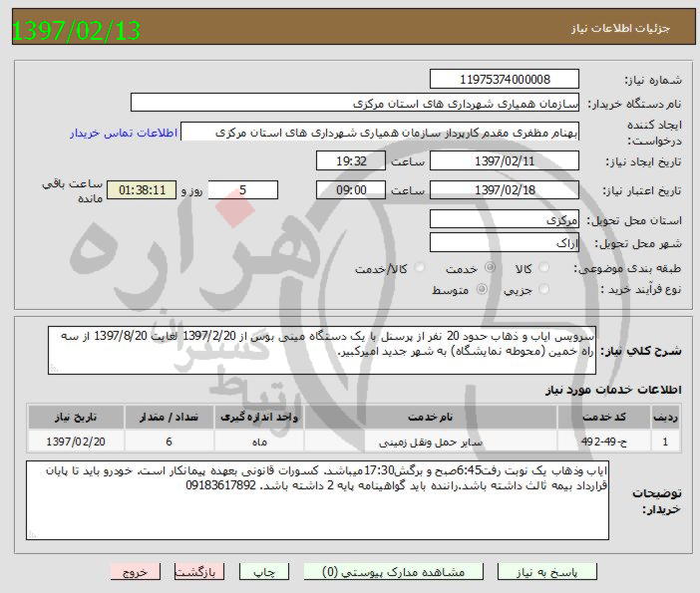Click validity date field 1397/02/18
The image size is (700, 593).
click(505, 189)
